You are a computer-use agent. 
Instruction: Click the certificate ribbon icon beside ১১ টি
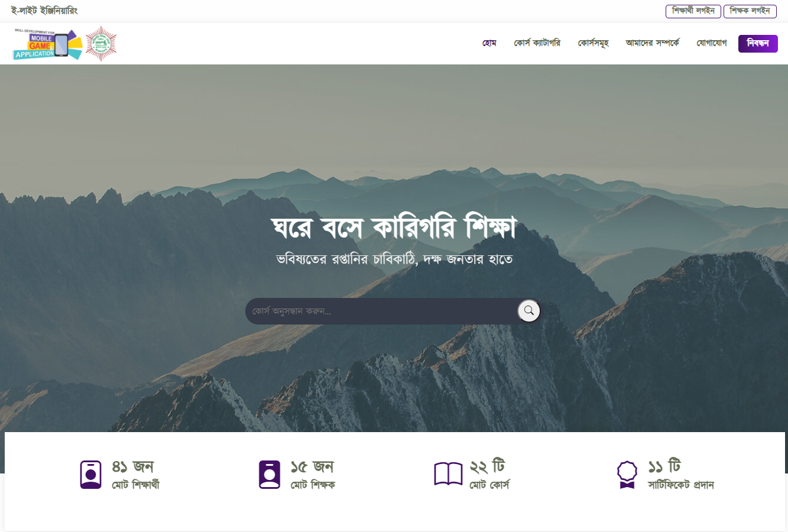tap(627, 475)
